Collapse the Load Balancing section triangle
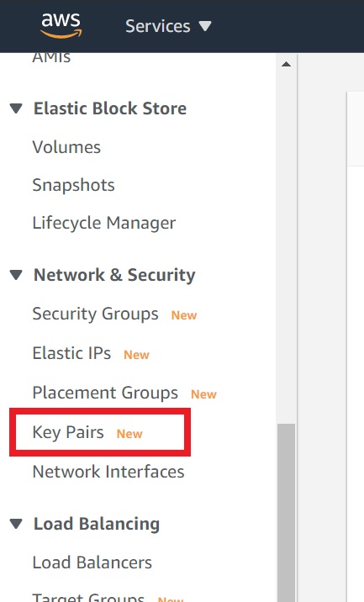The width and height of the screenshot is (364, 602). [16, 524]
